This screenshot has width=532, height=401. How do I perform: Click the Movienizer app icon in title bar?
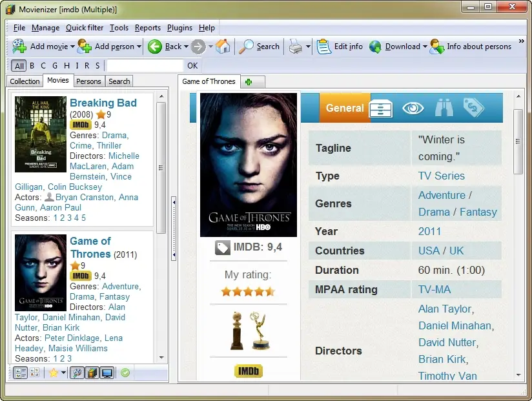coord(10,9)
